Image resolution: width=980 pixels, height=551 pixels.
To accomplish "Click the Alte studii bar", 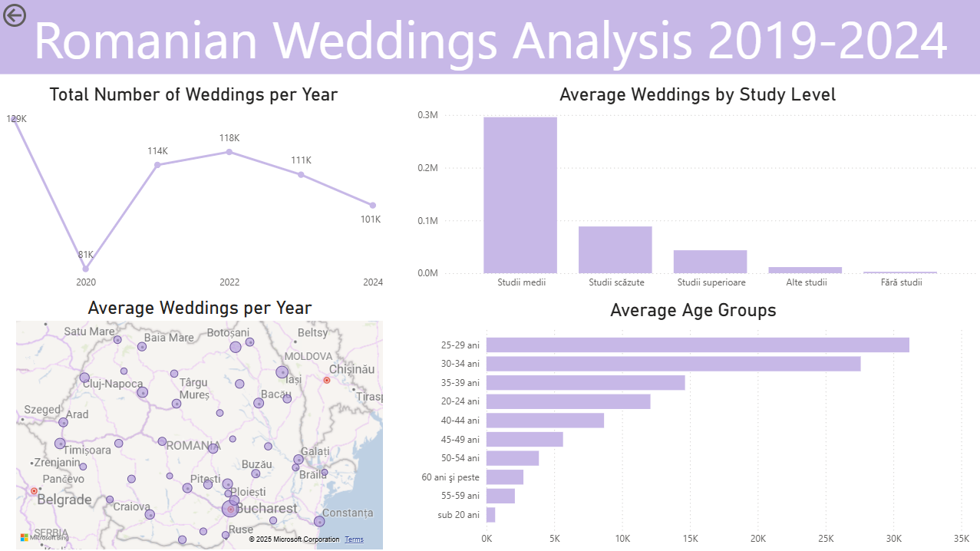I will pos(805,269).
